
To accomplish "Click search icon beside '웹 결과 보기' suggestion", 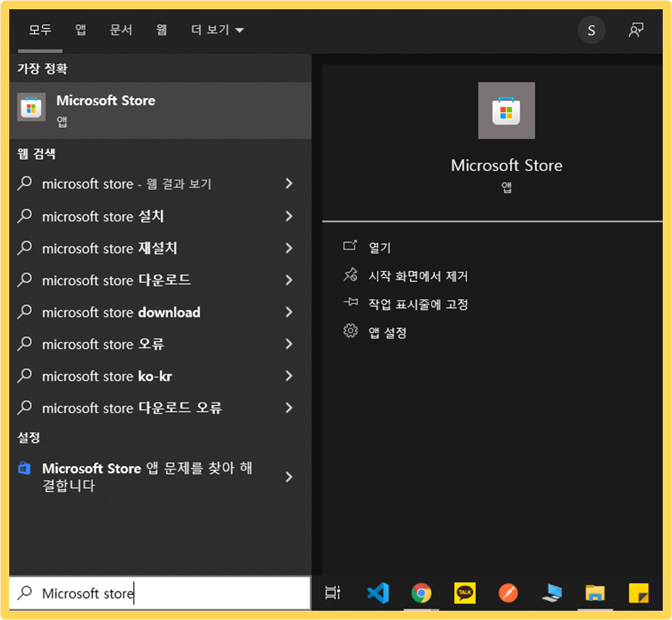I will tap(25, 184).
